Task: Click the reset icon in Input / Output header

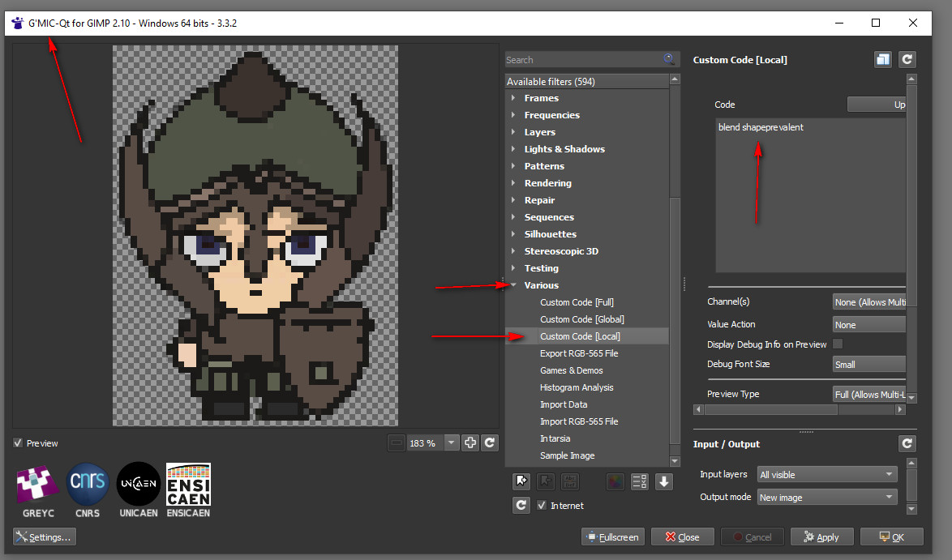Action: coord(907,443)
